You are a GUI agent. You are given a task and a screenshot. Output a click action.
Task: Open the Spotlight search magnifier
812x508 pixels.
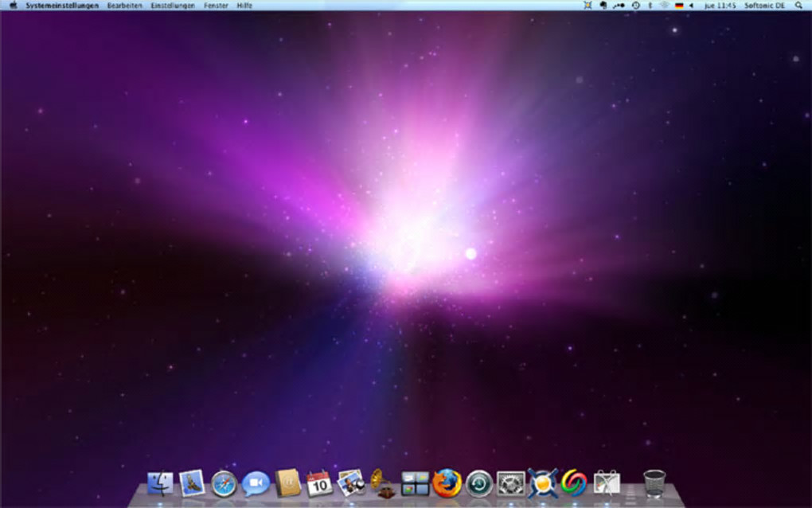tap(798, 6)
